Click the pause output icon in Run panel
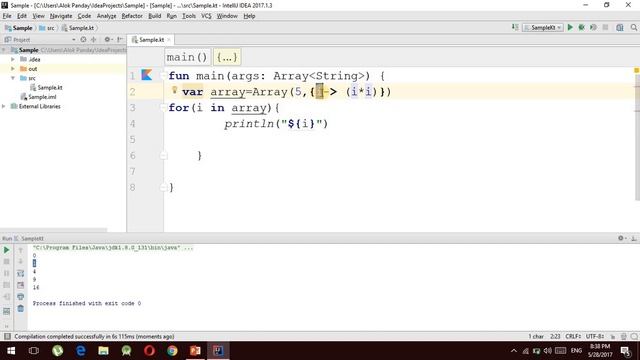This screenshot has width=640, height=360. (7, 273)
